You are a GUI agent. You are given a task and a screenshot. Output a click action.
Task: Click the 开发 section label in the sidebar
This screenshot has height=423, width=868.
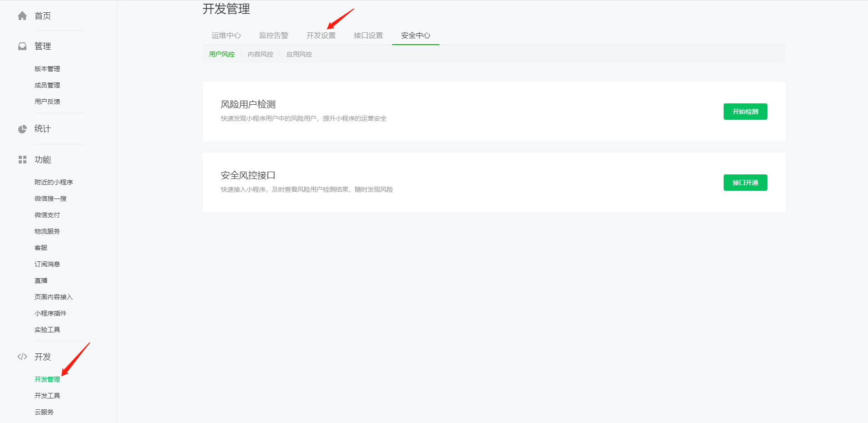pos(43,357)
